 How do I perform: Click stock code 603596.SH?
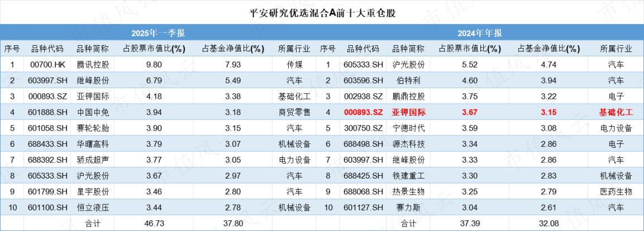click(365, 80)
